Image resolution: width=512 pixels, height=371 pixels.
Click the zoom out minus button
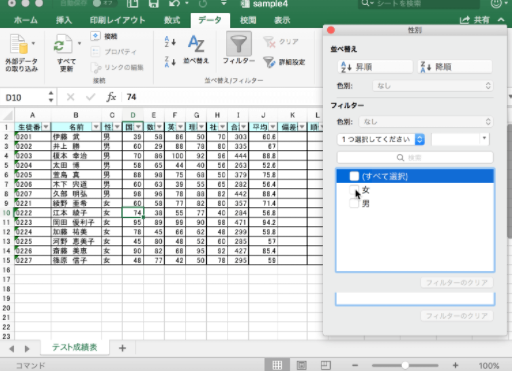pos(355,365)
